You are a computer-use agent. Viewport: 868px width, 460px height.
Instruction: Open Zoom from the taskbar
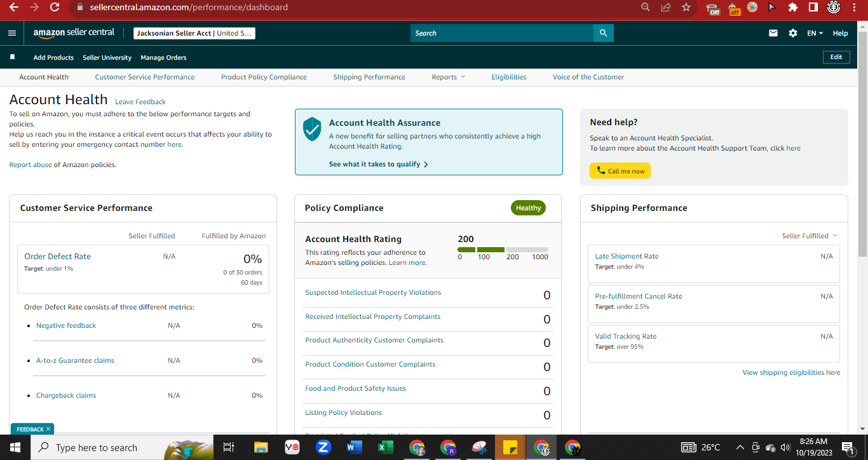323,447
